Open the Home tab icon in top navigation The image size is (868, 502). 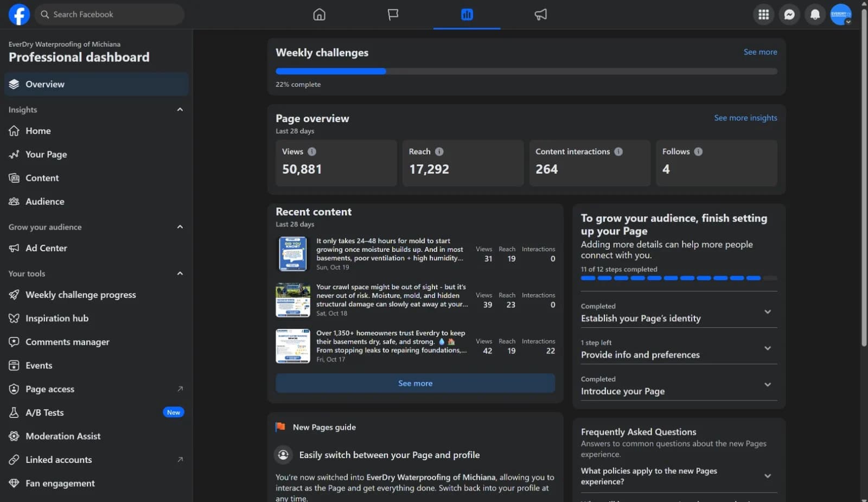320,15
